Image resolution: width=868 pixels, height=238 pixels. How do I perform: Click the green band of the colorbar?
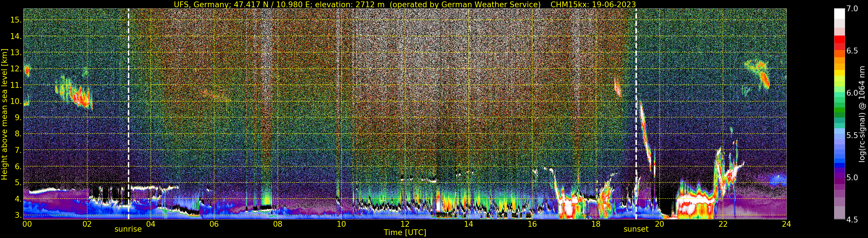[839, 109]
